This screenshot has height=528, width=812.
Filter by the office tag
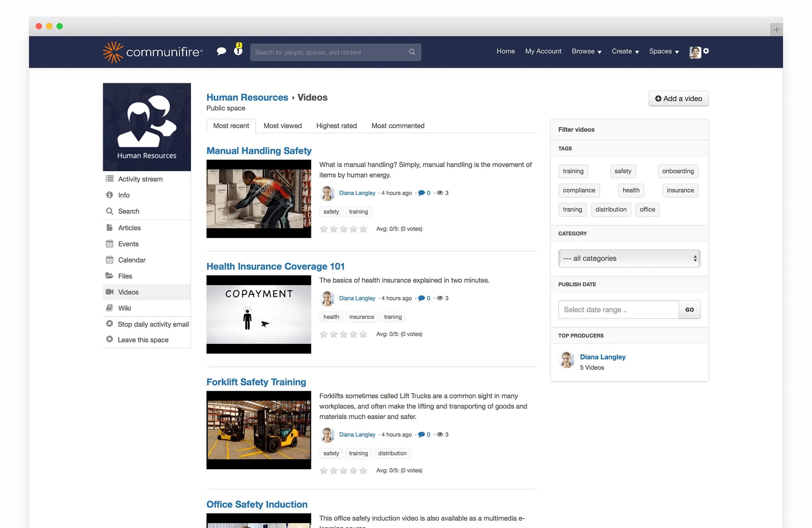click(648, 210)
